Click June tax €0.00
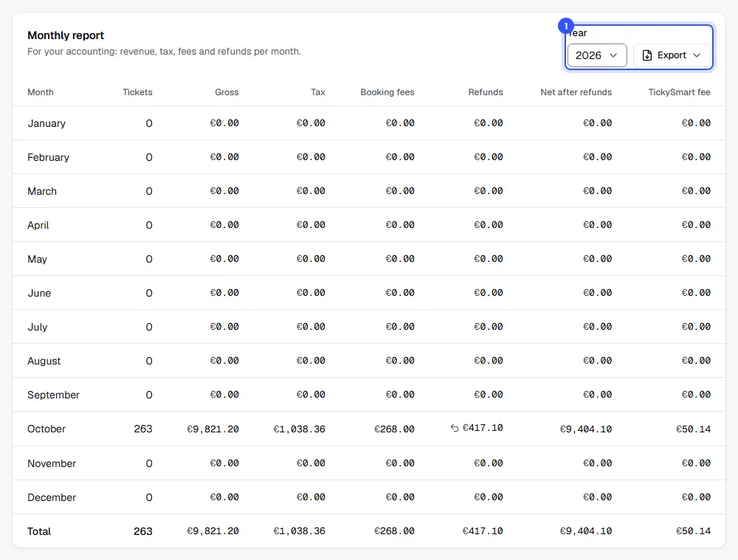This screenshot has height=560, width=738. 311,293
